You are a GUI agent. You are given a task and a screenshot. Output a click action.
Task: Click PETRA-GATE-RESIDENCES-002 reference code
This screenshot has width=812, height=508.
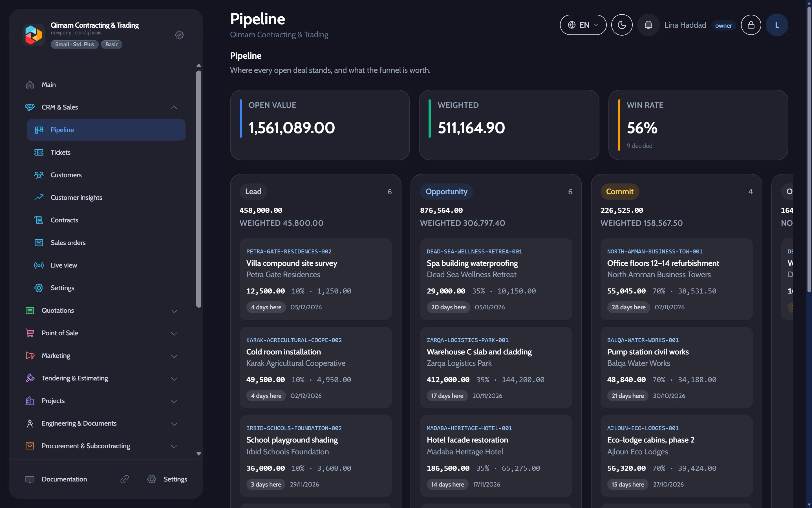pos(289,251)
